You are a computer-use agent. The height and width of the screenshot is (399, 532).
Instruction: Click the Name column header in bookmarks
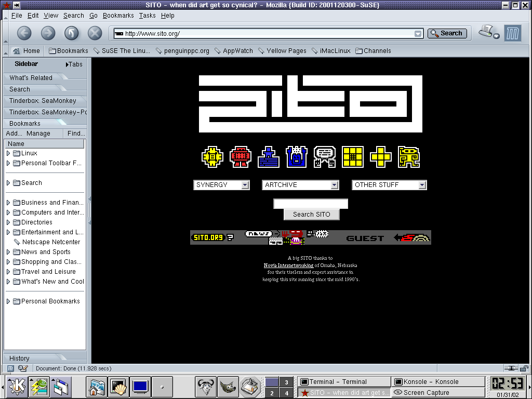coord(44,144)
